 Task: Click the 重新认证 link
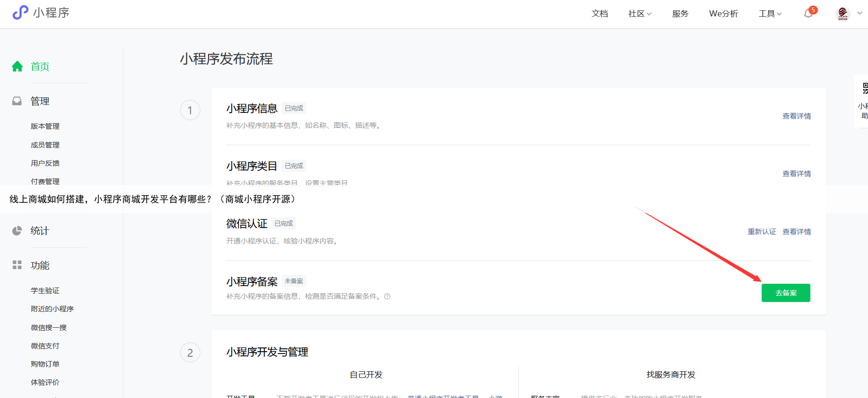(762, 232)
